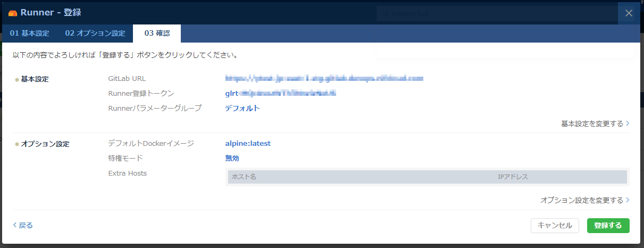The height and width of the screenshot is (248, 644).
Task: Click the green 登録する button
Action: point(608,226)
